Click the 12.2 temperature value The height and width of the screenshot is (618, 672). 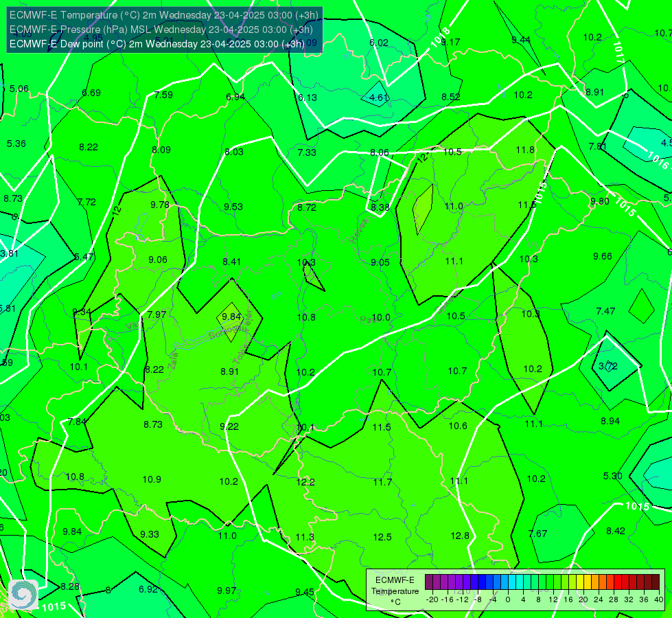305,482
